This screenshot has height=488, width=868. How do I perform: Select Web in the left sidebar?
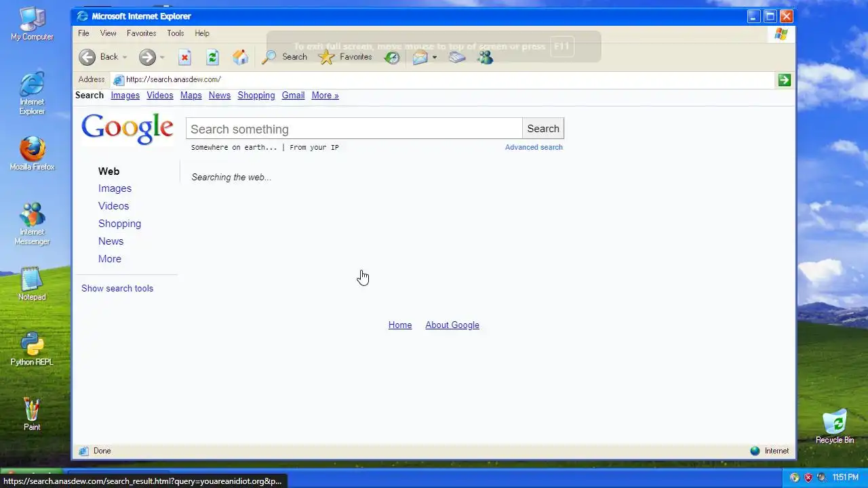click(x=108, y=171)
